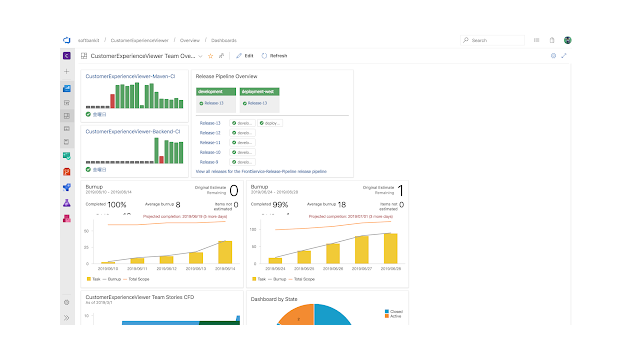Screen dimensions: 630x360
Task: Open Test Plans flask icon in sidebar
Action: [67, 203]
